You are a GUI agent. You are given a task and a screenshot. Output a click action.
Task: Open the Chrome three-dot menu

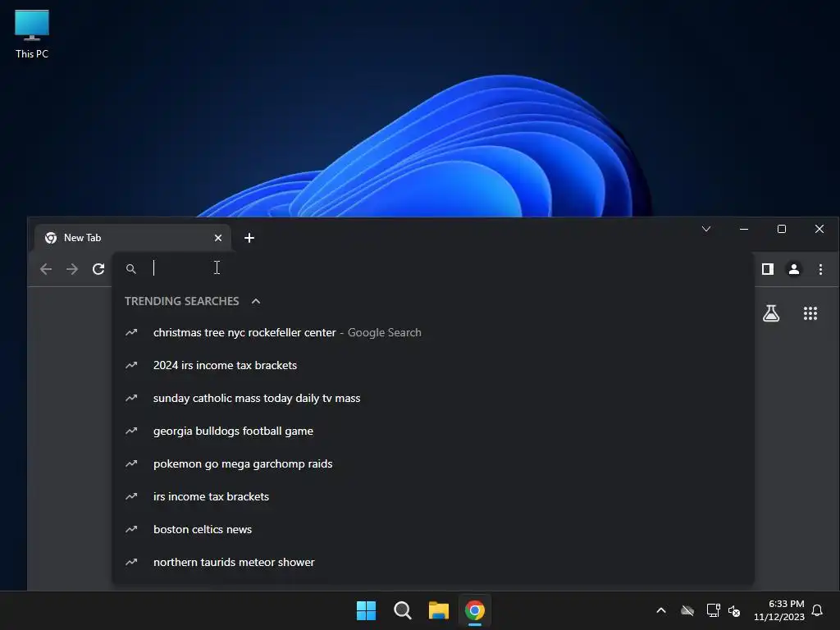(x=820, y=269)
